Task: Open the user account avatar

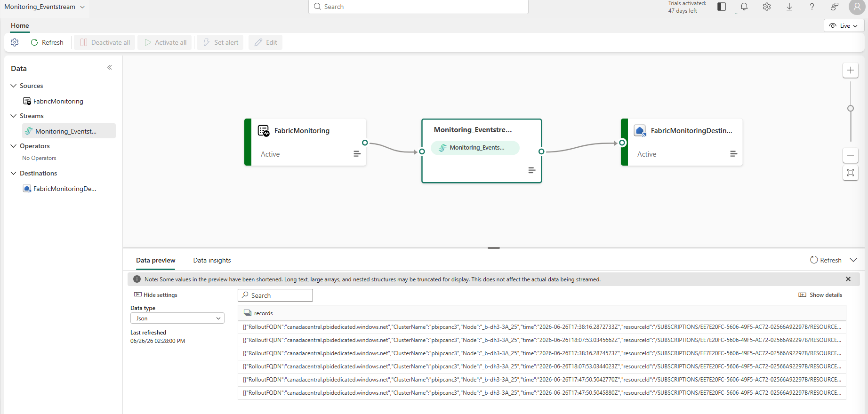Action: [857, 7]
